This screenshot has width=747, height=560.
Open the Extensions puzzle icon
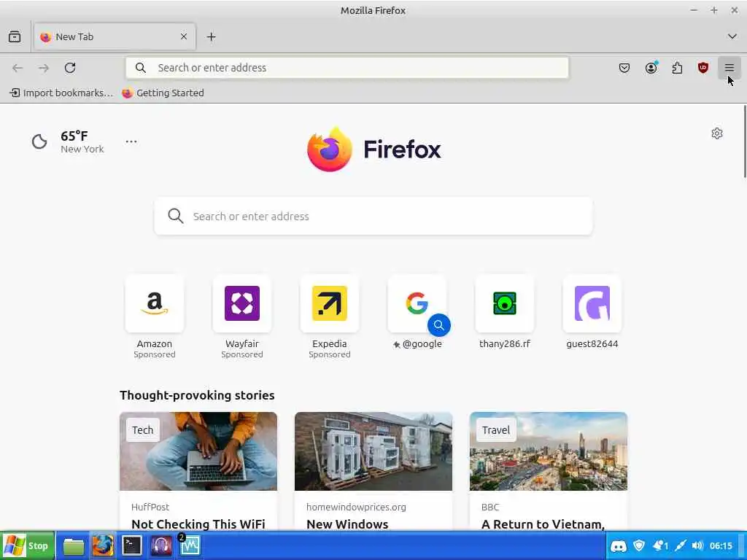[x=677, y=68]
